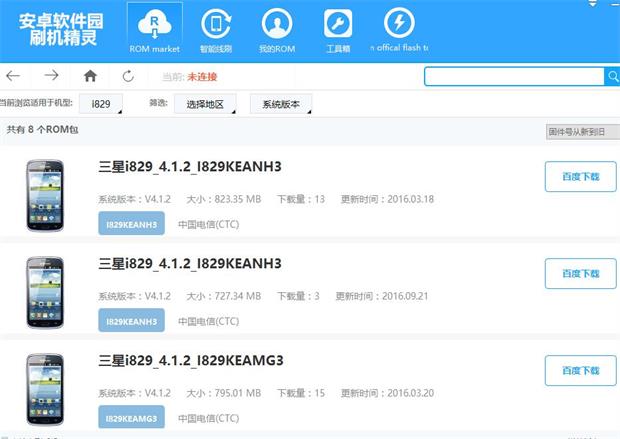Click the search magnifier button
Image resolution: width=620 pixels, height=439 pixels.
pos(612,76)
